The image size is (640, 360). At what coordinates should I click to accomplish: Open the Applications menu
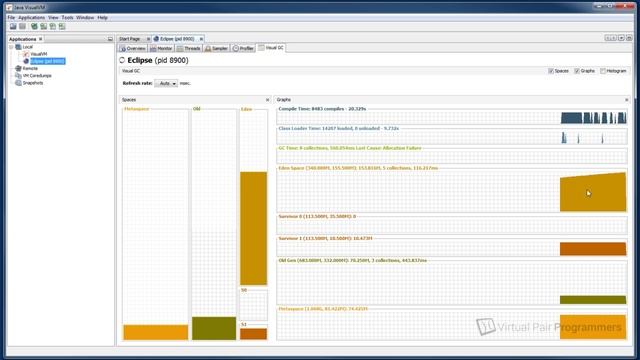(31, 18)
